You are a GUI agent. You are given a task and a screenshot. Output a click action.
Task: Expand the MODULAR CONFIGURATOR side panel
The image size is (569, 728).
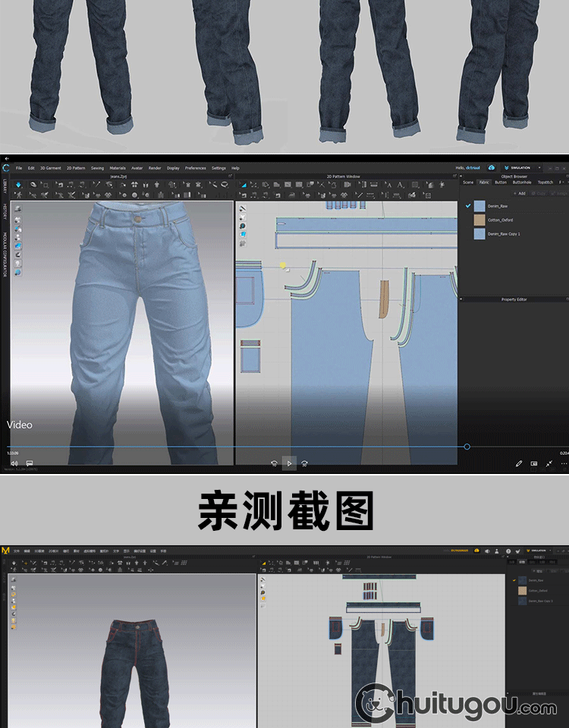[x=5, y=254]
